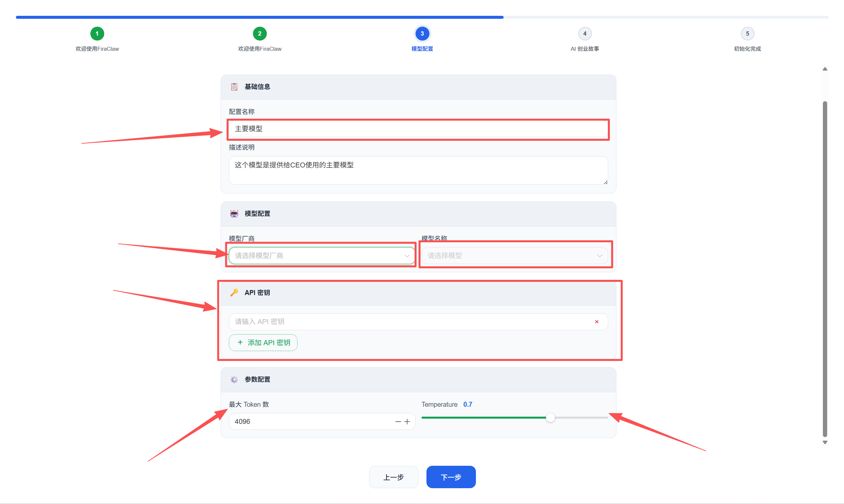Open the 请选择模型 dropdown
The image size is (844, 504).
(515, 255)
